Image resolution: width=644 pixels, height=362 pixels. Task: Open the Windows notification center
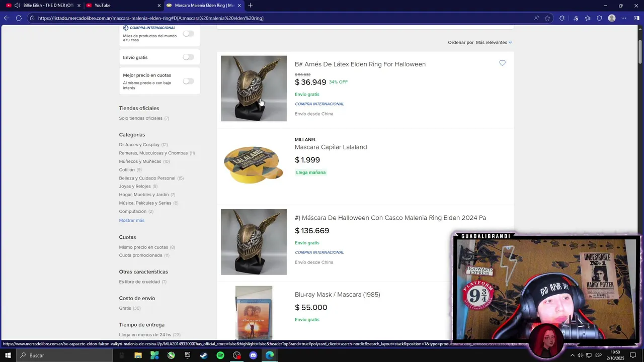point(633,355)
